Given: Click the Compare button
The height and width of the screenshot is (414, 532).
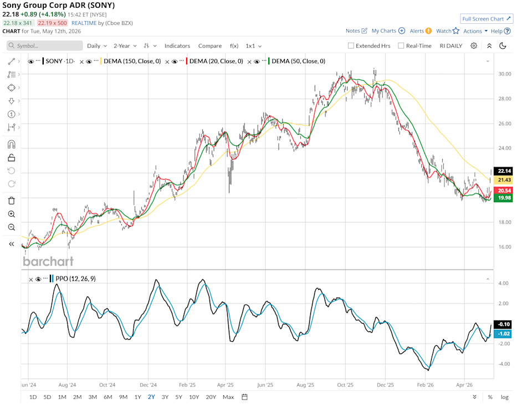Looking at the screenshot, I should point(209,46).
